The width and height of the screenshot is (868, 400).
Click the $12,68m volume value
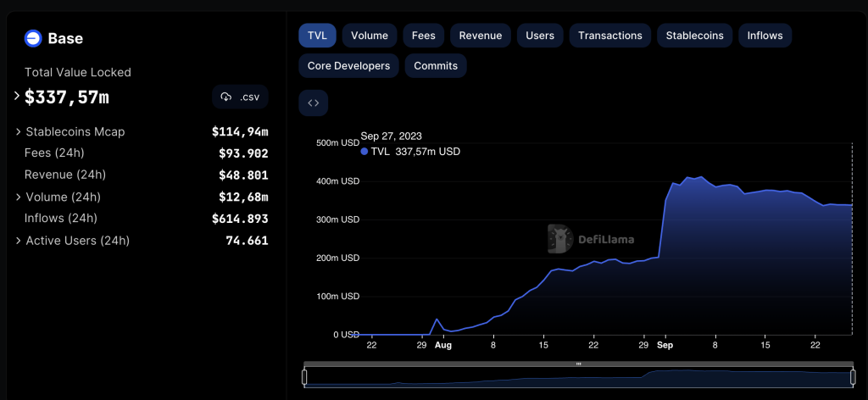243,197
